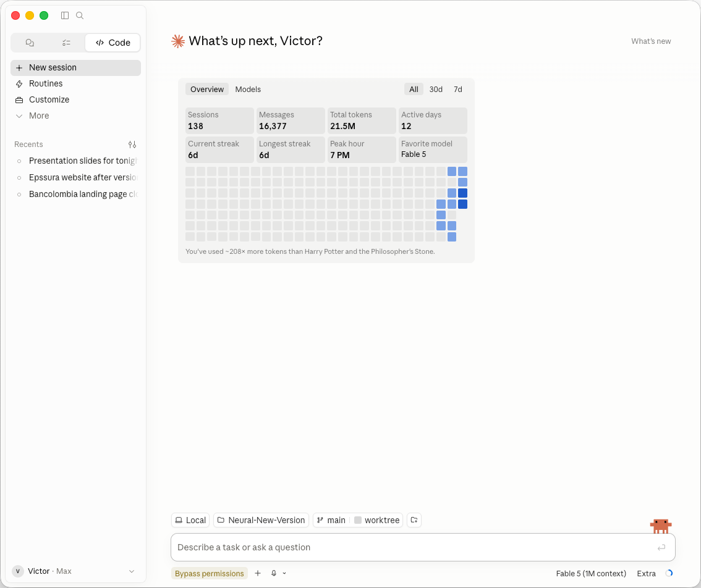Click the Peak hour 7 PM card
This screenshot has width=701, height=588.
pyautogui.click(x=362, y=149)
